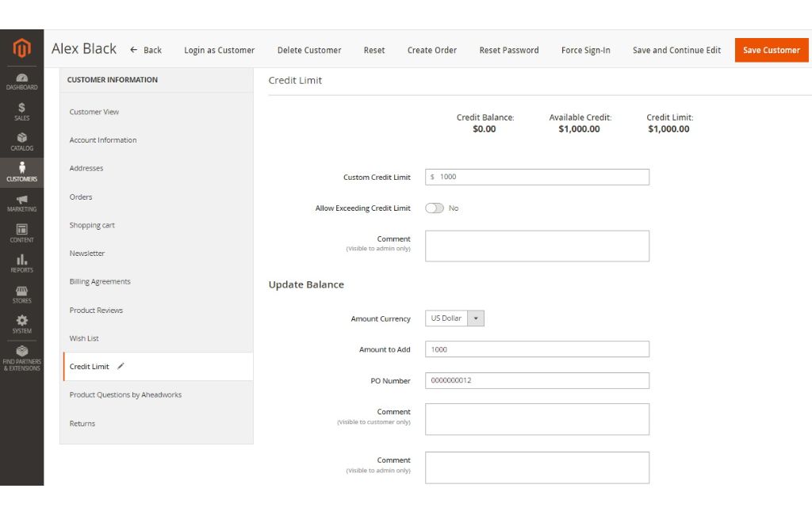Click the Magento logo icon

(21, 48)
